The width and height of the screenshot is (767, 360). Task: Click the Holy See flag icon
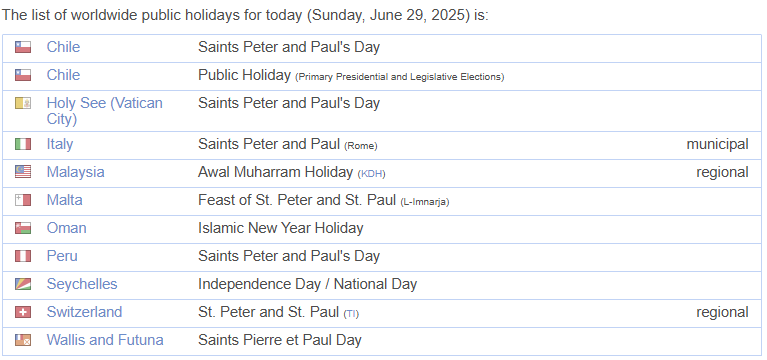(x=23, y=103)
